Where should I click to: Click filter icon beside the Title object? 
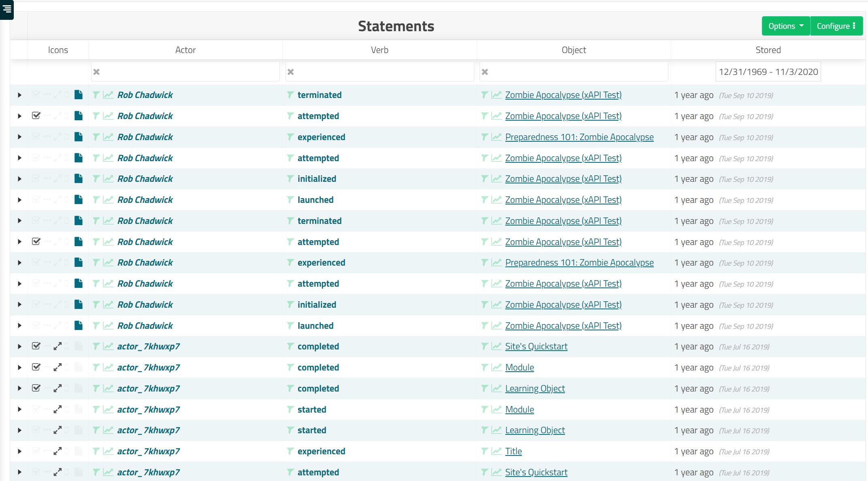tap(484, 451)
